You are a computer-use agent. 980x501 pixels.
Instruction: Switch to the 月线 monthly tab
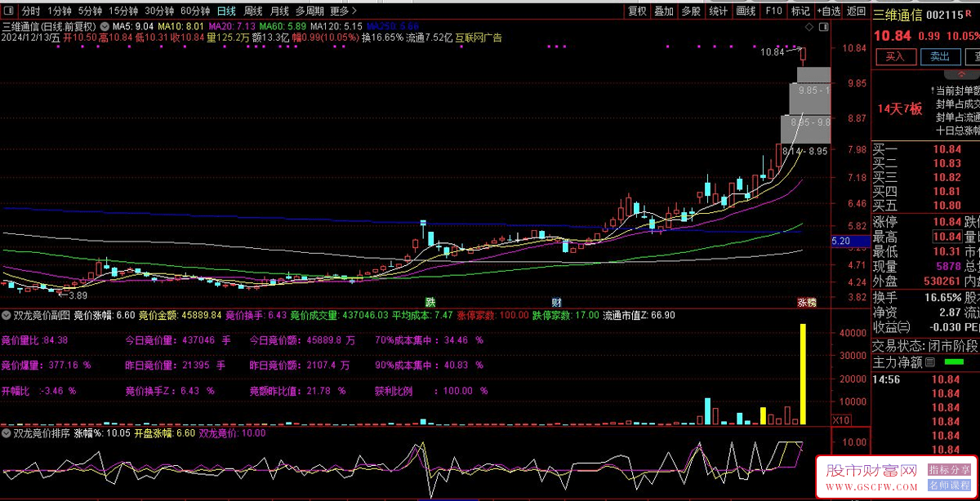click(279, 11)
